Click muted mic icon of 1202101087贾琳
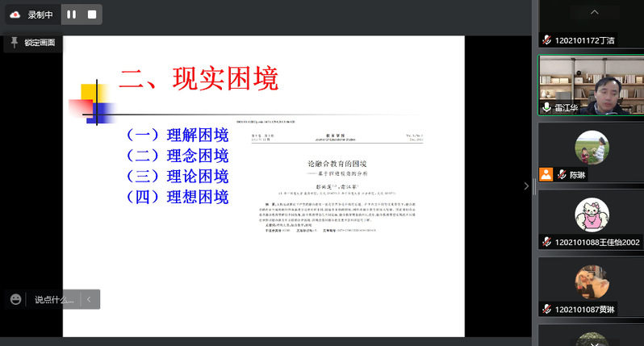The width and height of the screenshot is (644, 346). (x=546, y=310)
